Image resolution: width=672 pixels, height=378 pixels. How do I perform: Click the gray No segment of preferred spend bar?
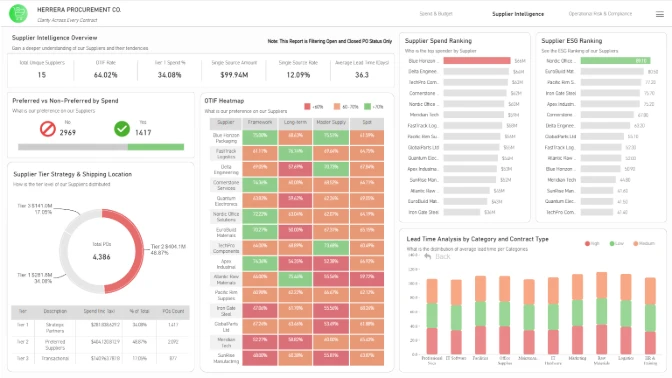pos(73,147)
